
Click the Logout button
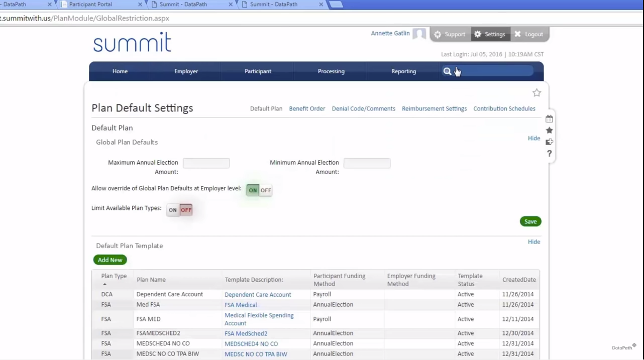529,34
